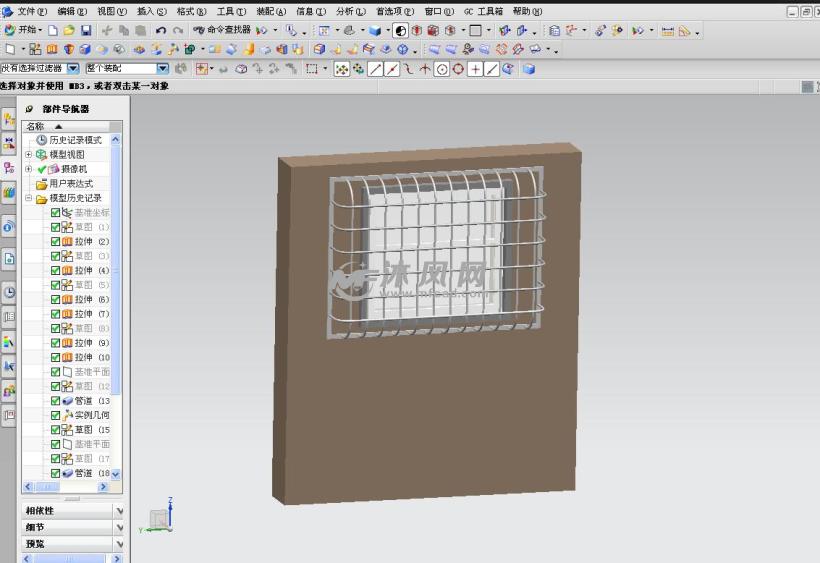
Task: Click the Undo arrow icon
Action: click(161, 31)
